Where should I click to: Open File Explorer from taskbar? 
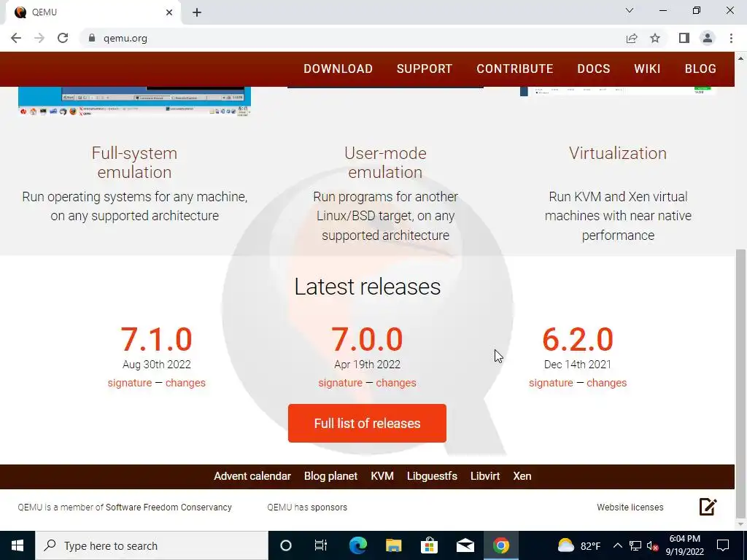pyautogui.click(x=393, y=545)
